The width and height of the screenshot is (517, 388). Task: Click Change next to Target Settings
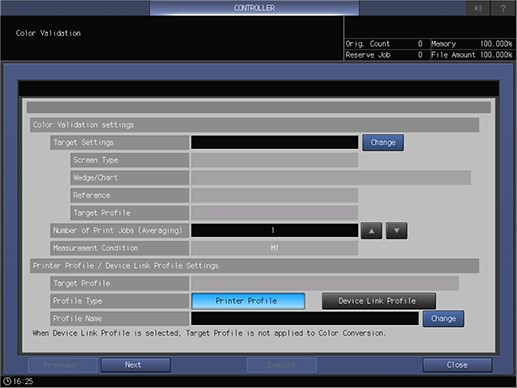383,143
